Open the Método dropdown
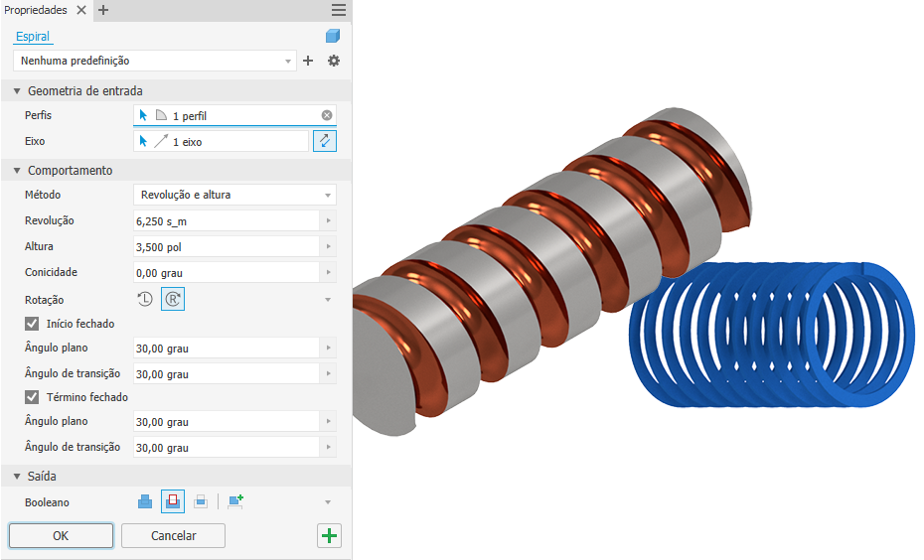Screen dimensions: 924x560 click(x=235, y=195)
